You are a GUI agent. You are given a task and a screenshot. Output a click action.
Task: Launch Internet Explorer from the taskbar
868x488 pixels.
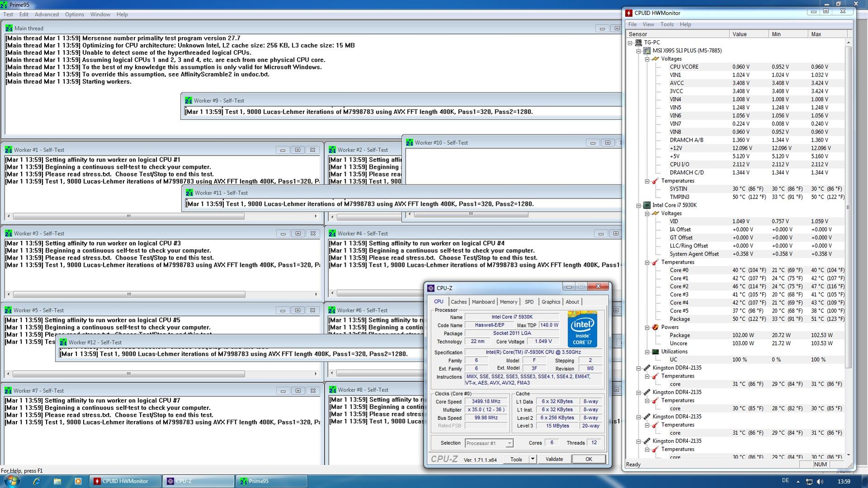click(37, 481)
